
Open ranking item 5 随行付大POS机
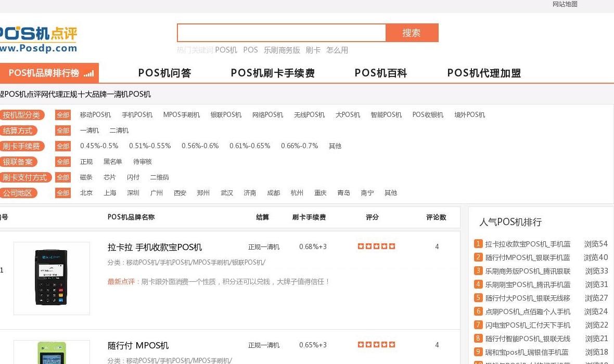click(x=528, y=298)
